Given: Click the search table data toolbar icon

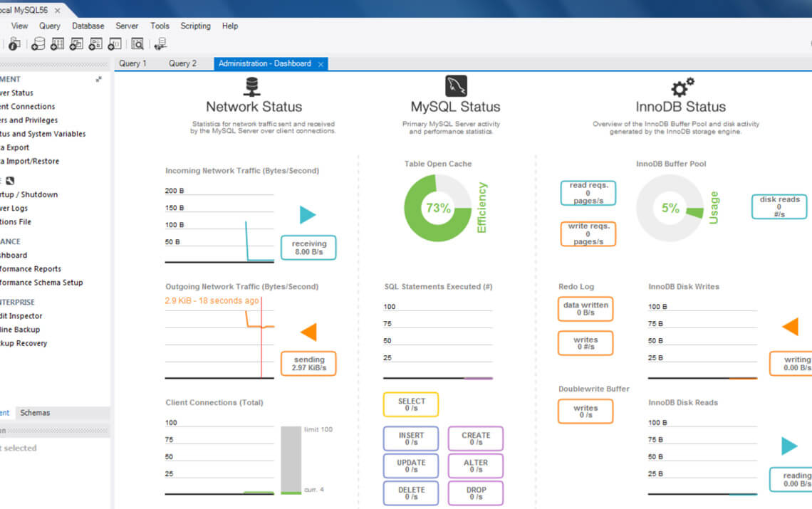Looking at the screenshot, I should [137, 44].
